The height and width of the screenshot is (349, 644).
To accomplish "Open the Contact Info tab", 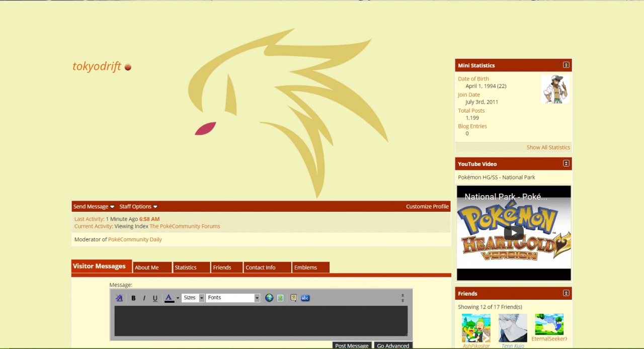I will (267, 268).
